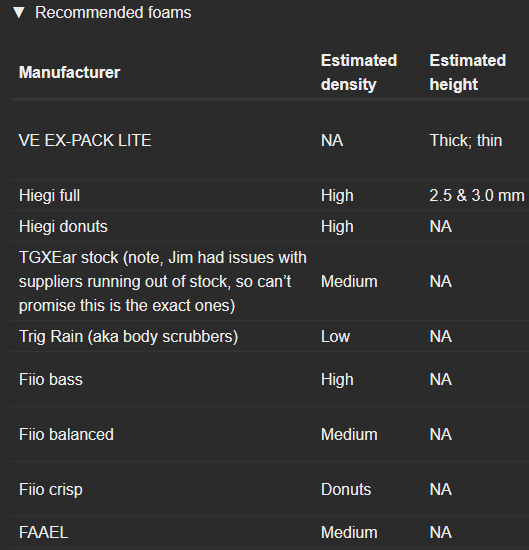Select the Estimated height column header
This screenshot has height=550, width=529.
[468, 73]
